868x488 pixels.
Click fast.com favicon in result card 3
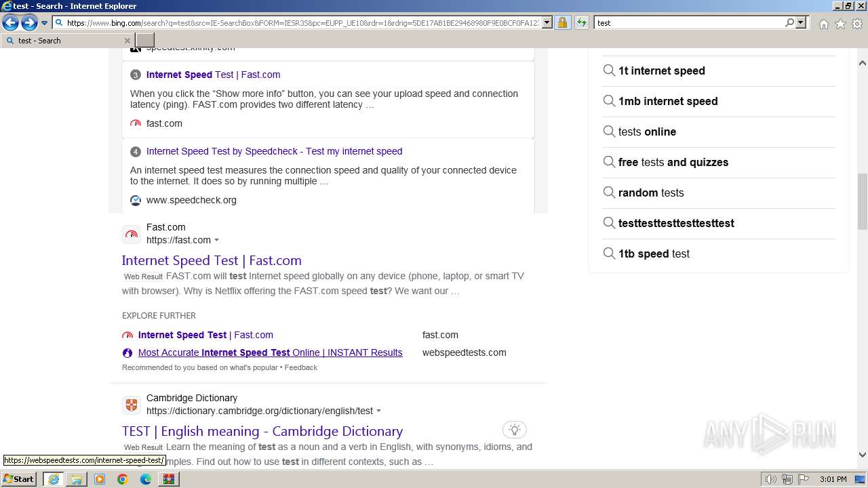(136, 123)
